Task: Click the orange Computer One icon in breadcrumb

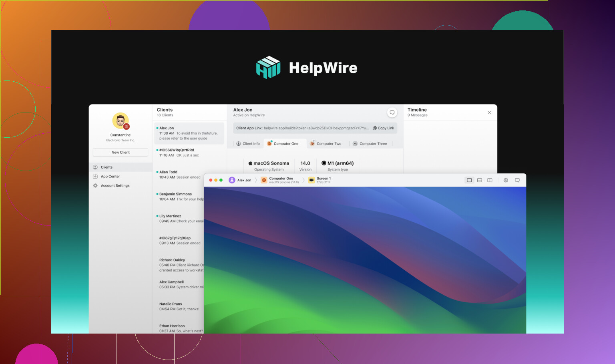Action: tap(264, 180)
